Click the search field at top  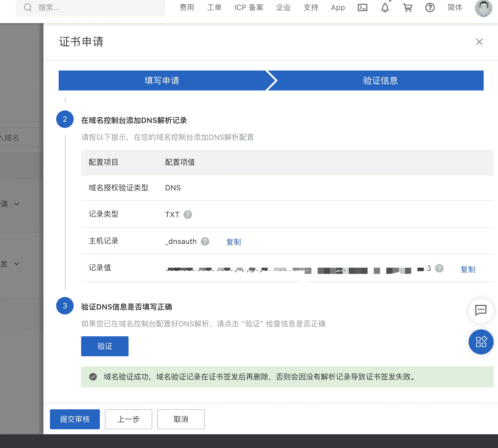pyautogui.click(x=90, y=8)
